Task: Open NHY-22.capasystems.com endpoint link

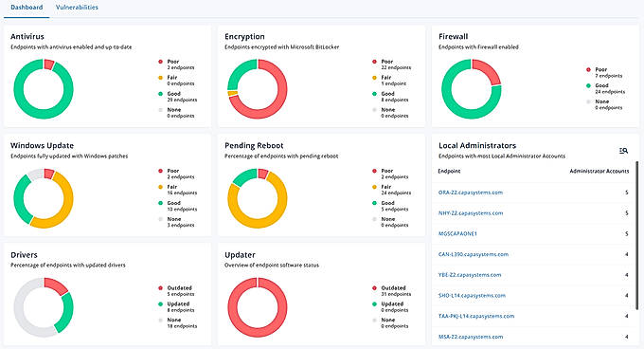Action: [x=471, y=213]
